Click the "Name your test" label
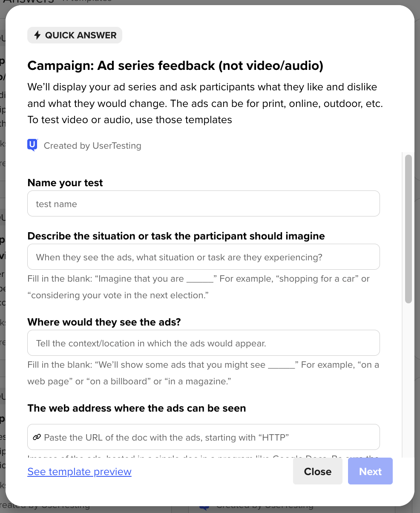420x513 pixels. (65, 183)
